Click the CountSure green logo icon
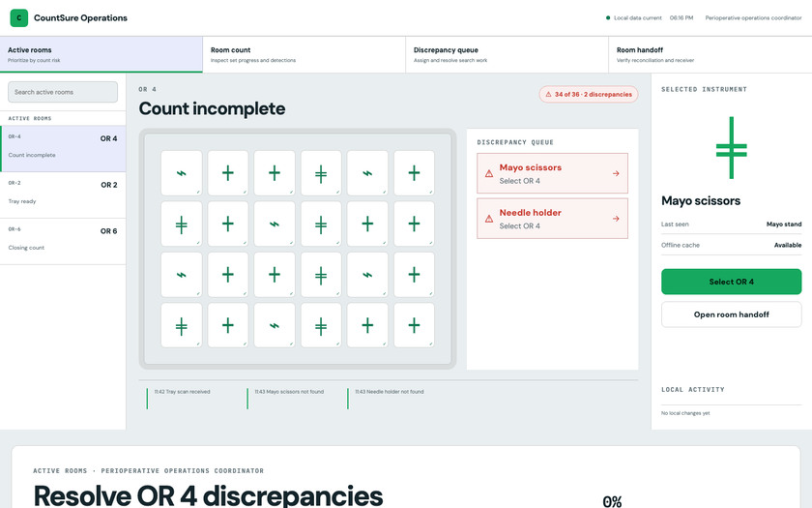 (19, 17)
